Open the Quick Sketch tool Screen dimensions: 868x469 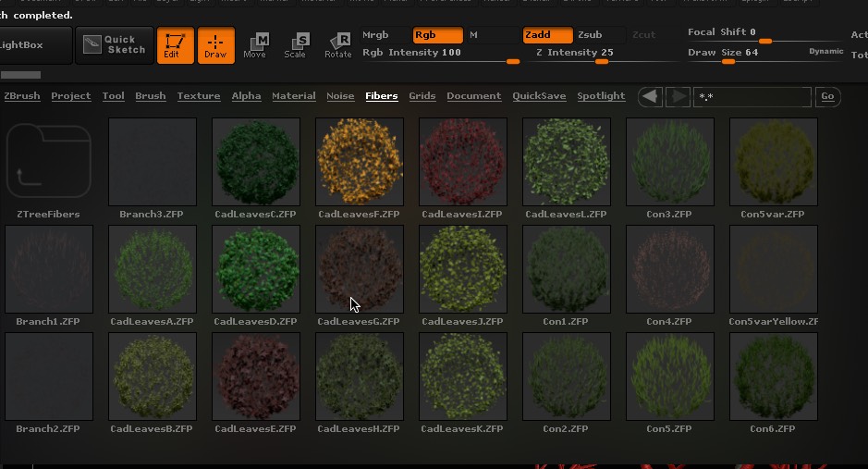coord(115,45)
